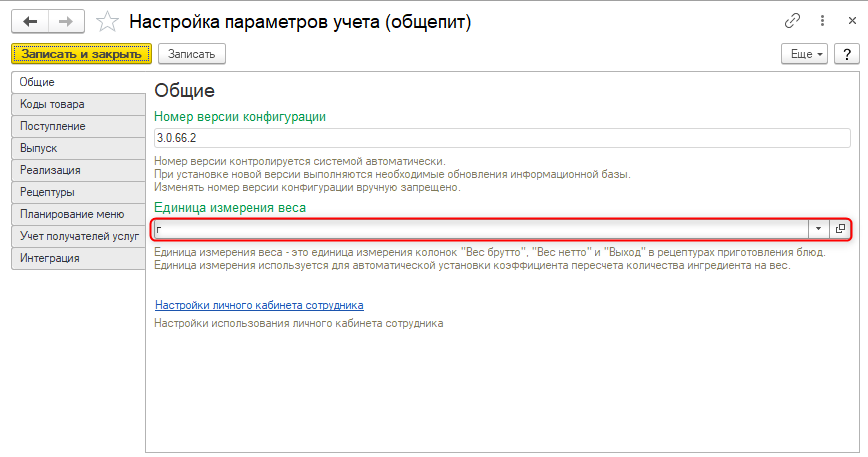Viewport: 868px width, 457px height.
Task: Click the configuration version number field
Action: click(500, 139)
